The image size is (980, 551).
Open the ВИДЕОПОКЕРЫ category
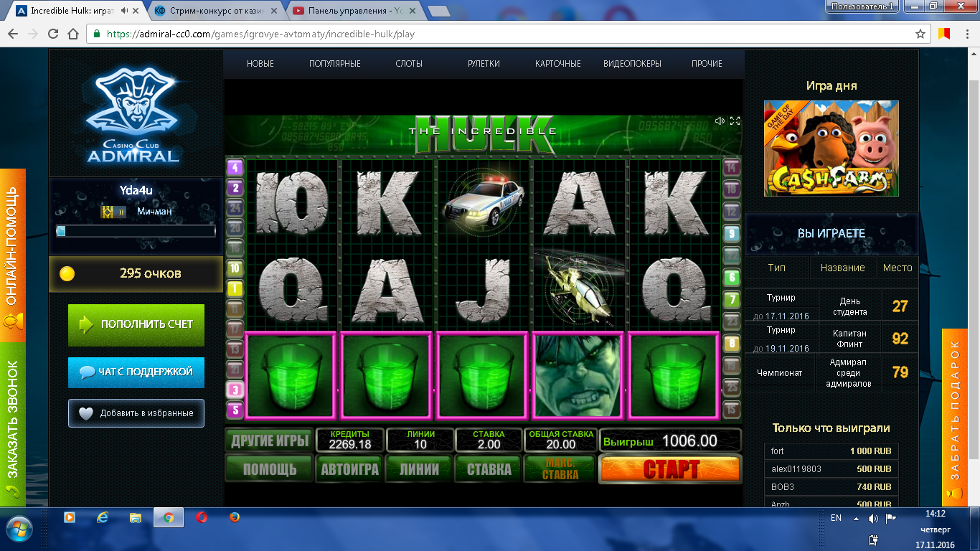(632, 64)
